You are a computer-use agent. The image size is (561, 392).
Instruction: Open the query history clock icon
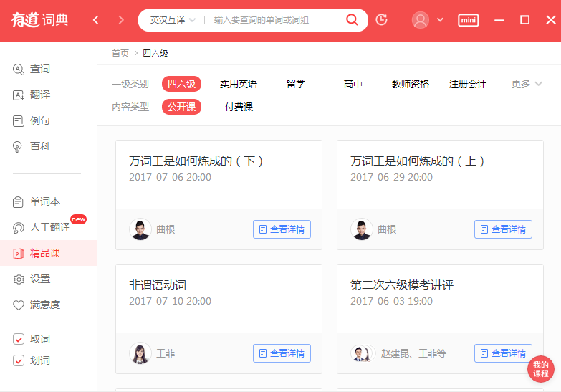pos(381,20)
